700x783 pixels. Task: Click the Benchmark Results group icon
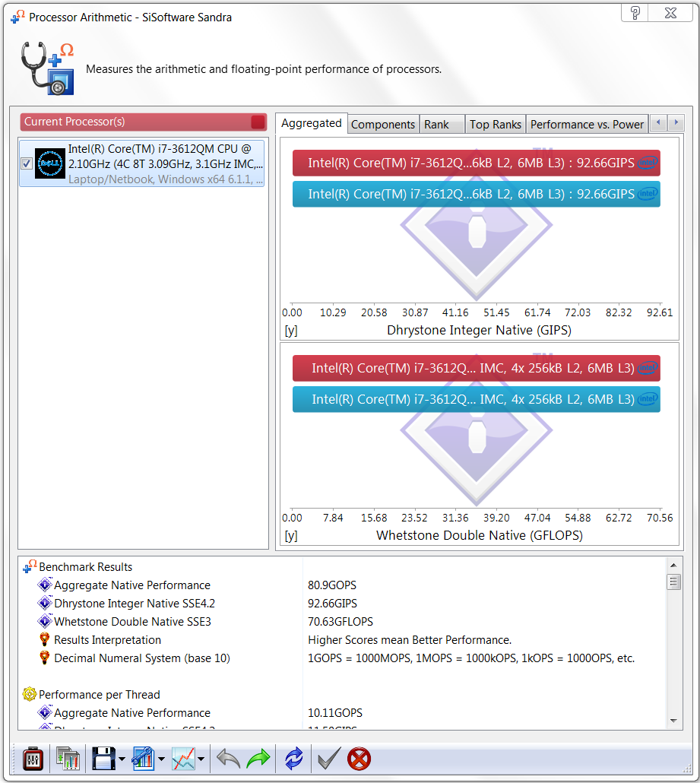pyautogui.click(x=30, y=566)
